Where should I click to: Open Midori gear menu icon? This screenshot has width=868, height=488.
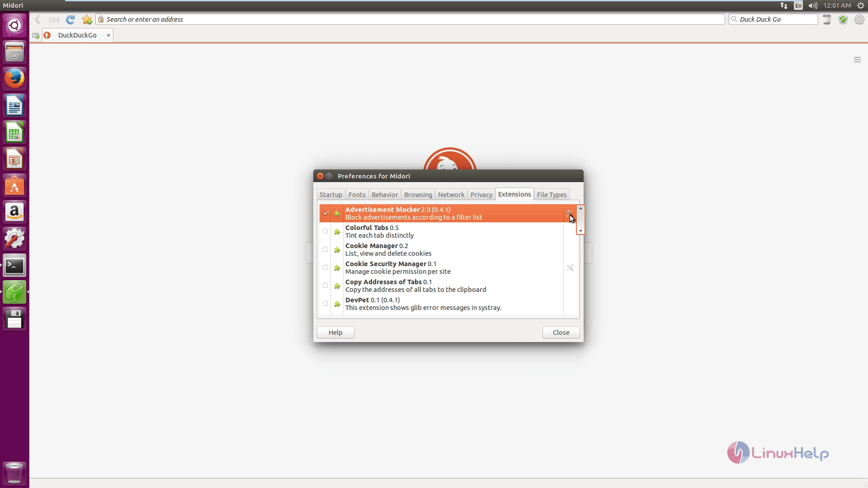coord(859,19)
